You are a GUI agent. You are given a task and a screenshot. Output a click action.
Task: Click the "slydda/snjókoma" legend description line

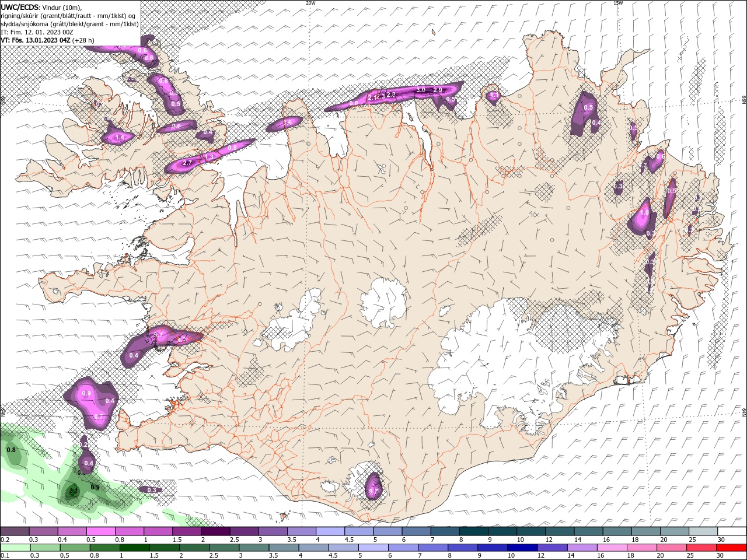pos(69,24)
